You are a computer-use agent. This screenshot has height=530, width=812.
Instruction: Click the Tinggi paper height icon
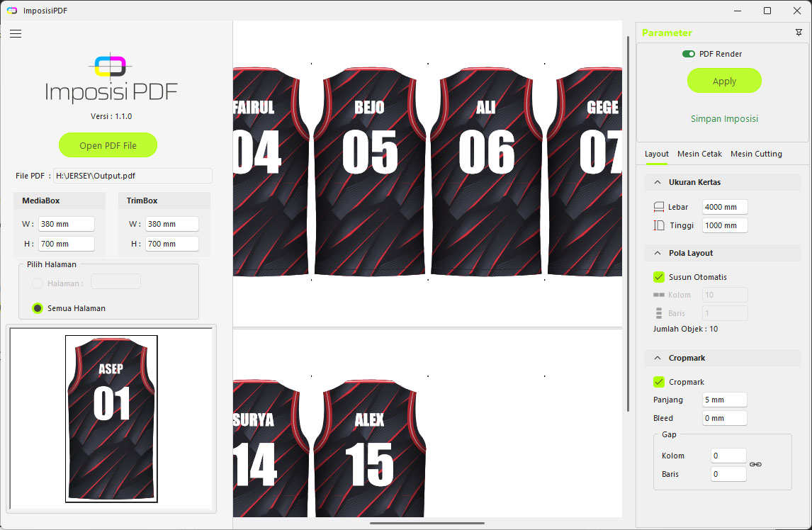[x=659, y=225]
